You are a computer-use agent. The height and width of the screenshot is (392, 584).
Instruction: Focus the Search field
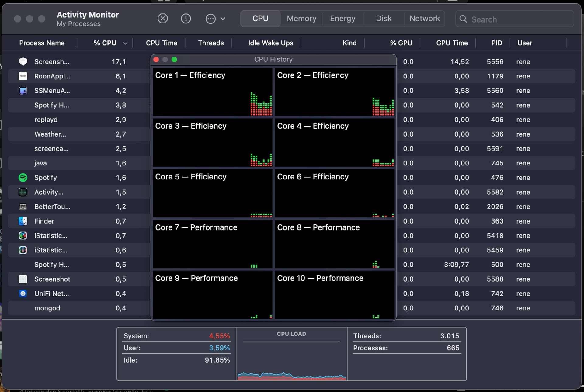[515, 19]
